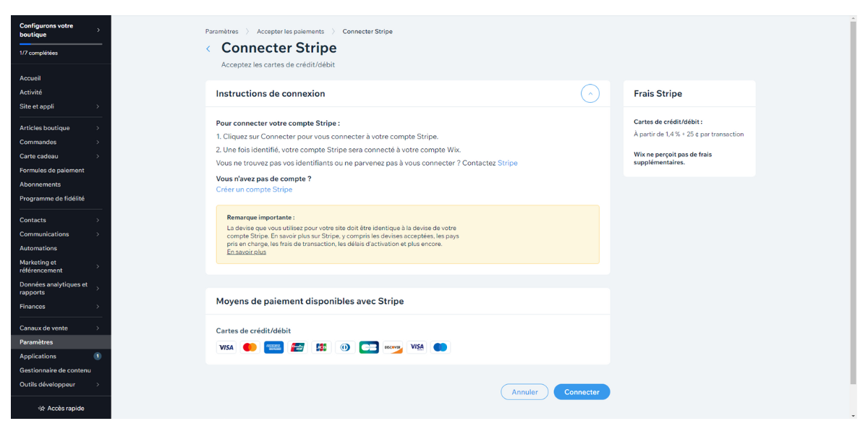
Task: Click the Connecter button
Action: click(x=582, y=392)
